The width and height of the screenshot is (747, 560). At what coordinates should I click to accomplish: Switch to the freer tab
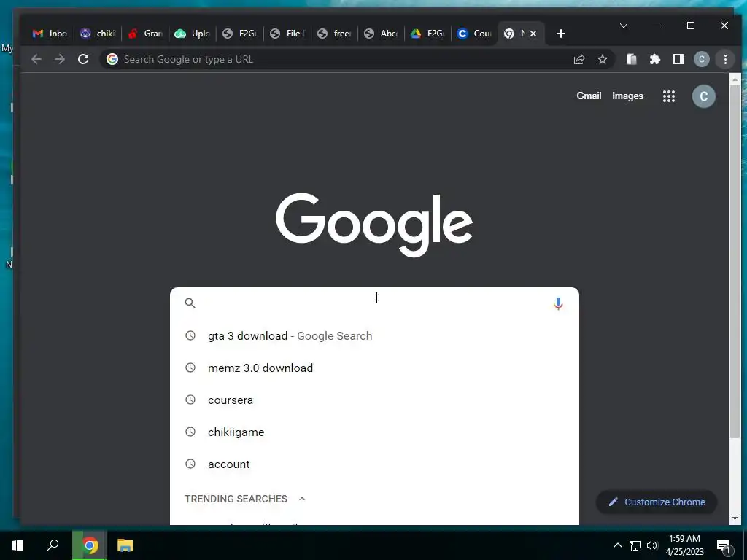(334, 34)
